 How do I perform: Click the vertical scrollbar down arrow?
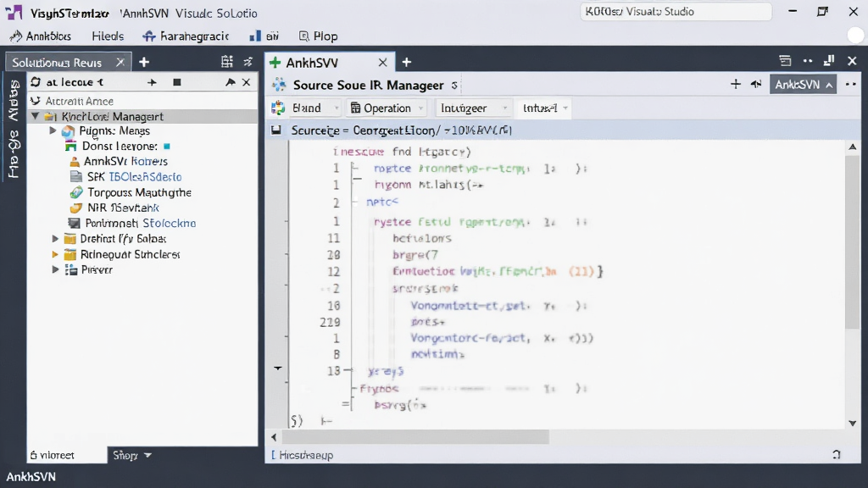coord(853,424)
